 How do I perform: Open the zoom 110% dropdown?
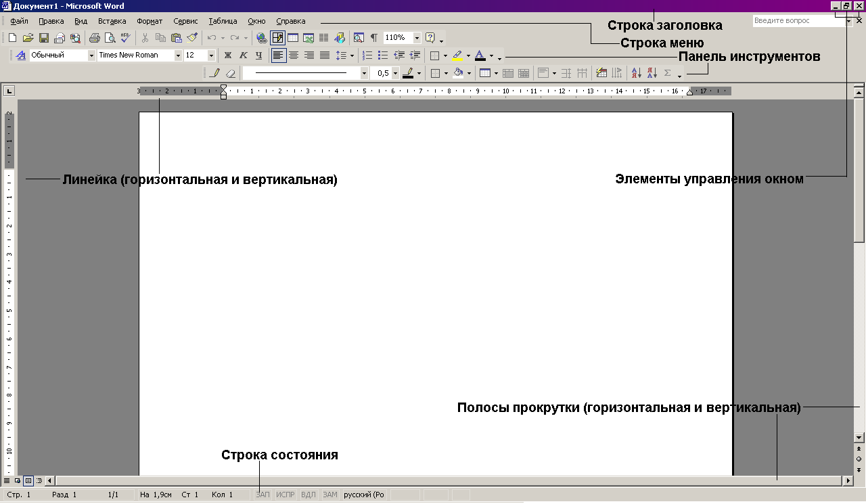[417, 38]
